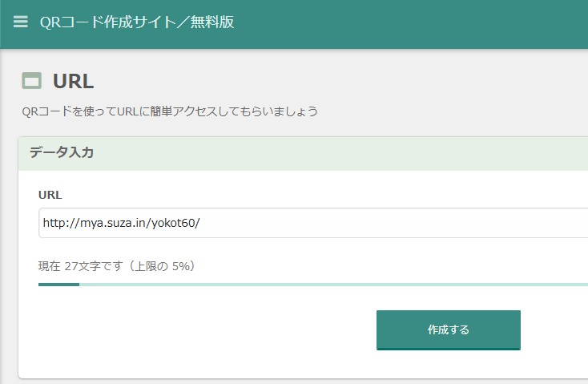This screenshot has height=384, width=588.
Task: Click the http://mya.suza.in/yokot60/ text in the field
Action: (x=121, y=223)
